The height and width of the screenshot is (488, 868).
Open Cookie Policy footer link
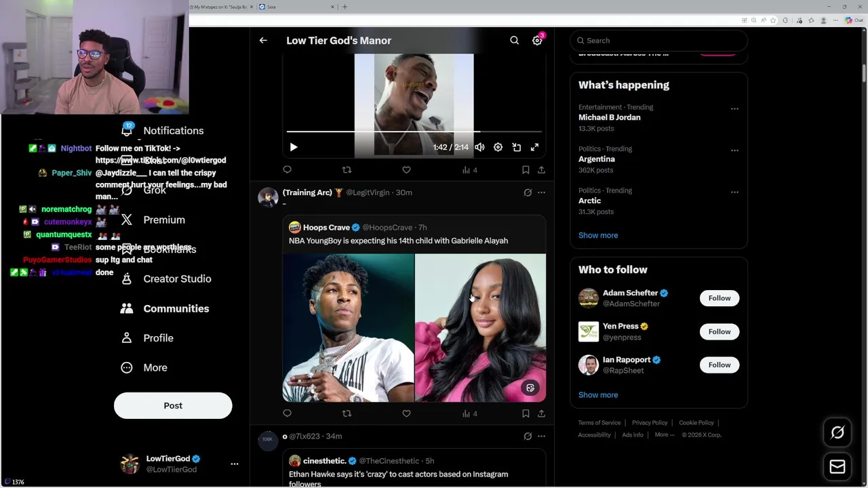click(x=696, y=423)
